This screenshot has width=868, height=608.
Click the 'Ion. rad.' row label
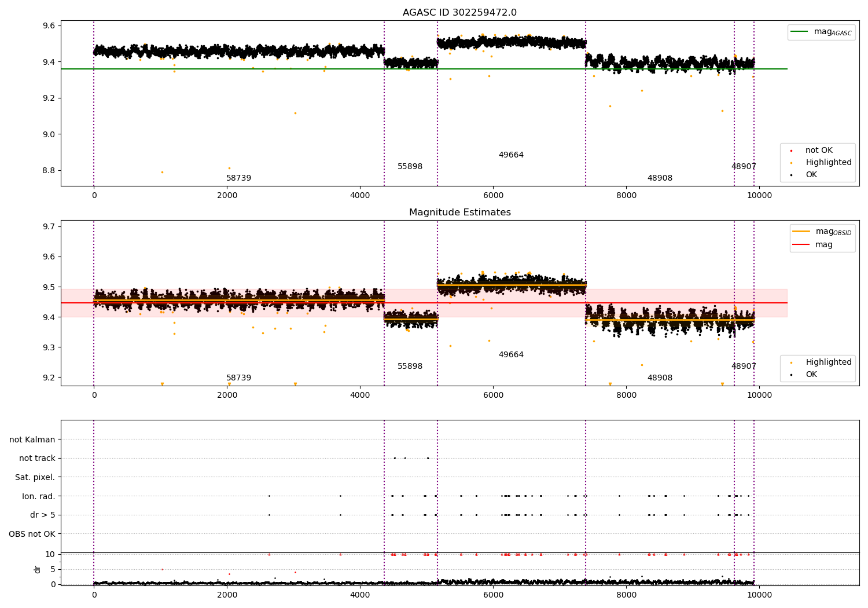(x=39, y=496)
